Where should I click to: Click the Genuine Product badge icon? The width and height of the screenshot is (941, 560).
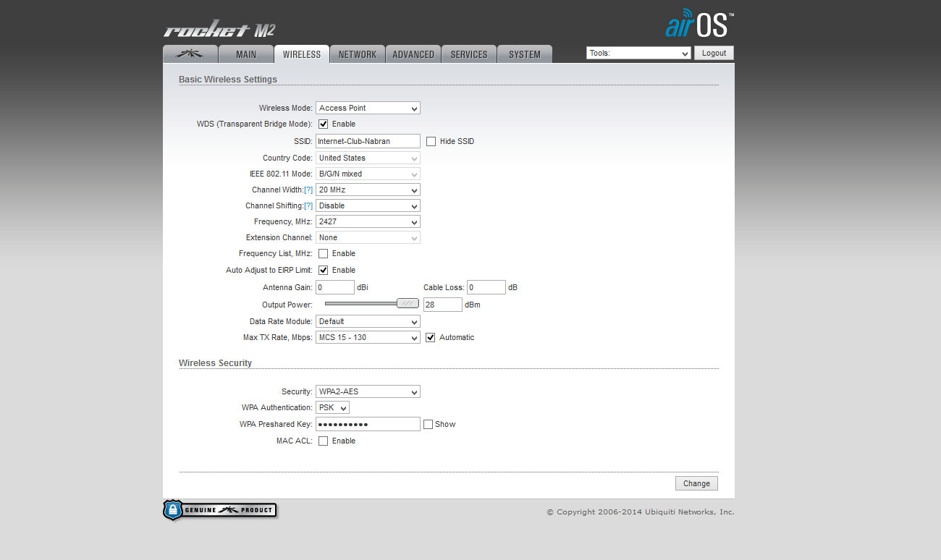(x=219, y=510)
